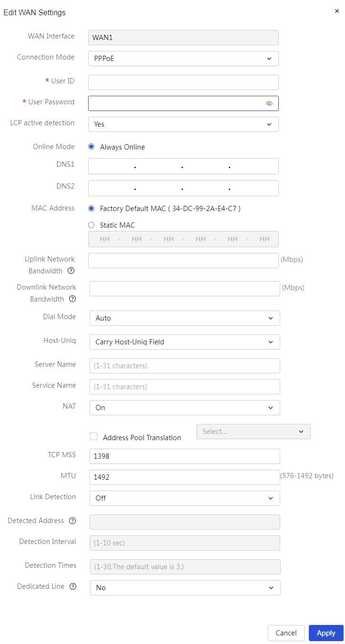Expand the Dedicated Line dropdown
The image size is (345, 644).
click(x=185, y=588)
